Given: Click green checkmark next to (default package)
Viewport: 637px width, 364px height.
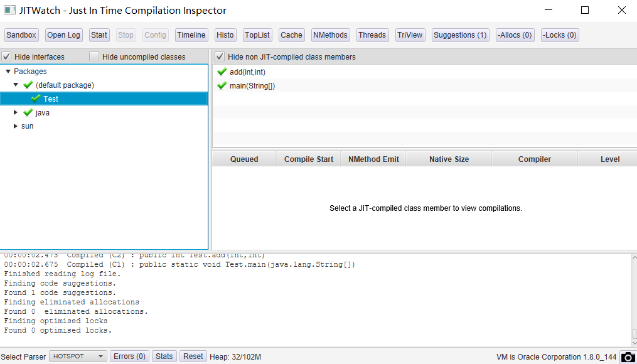Looking at the screenshot, I should [28, 85].
